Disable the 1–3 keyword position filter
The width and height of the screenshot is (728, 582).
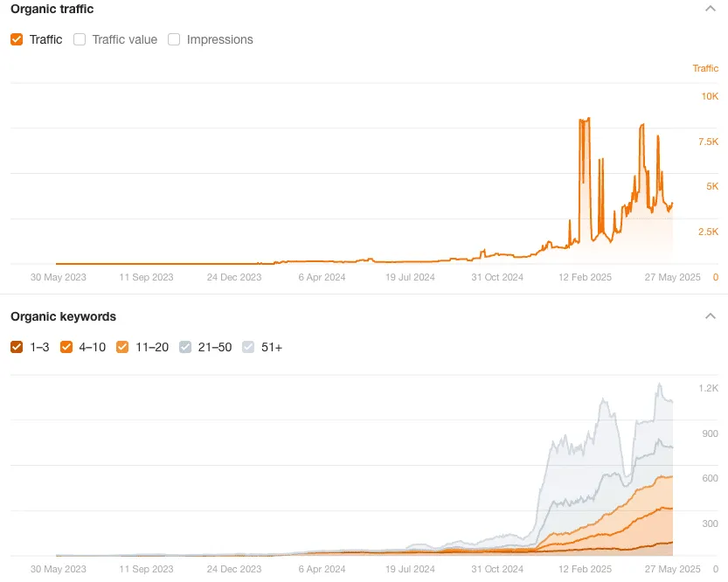[x=15, y=347]
